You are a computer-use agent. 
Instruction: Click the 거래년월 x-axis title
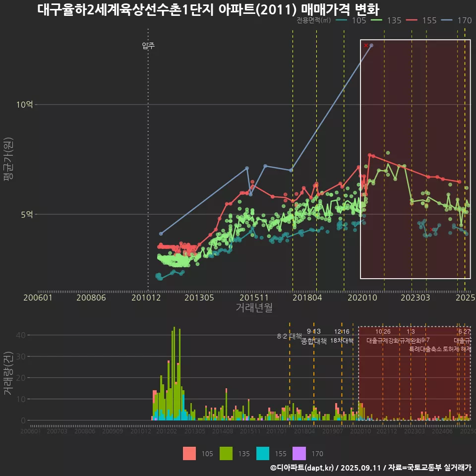click(x=254, y=307)
